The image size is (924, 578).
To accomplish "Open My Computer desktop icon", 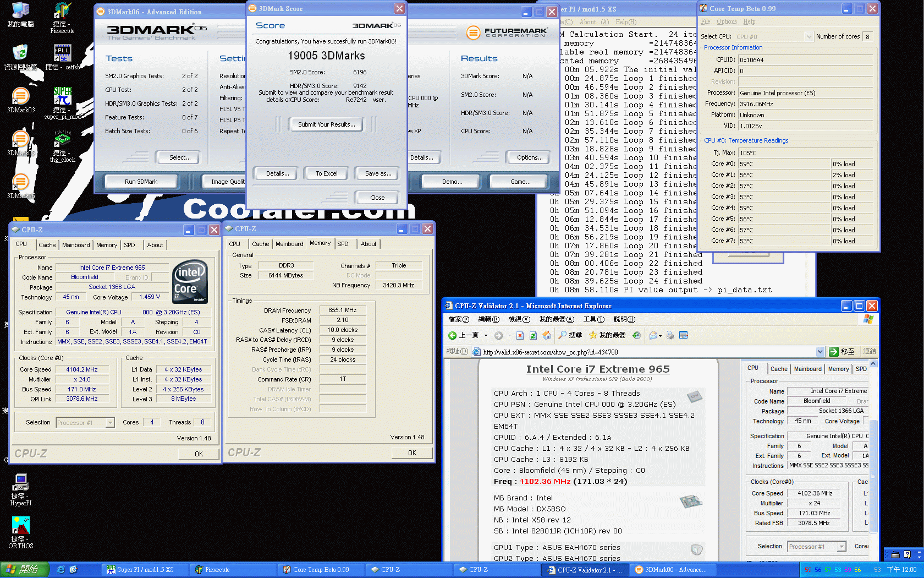I will coord(20,15).
